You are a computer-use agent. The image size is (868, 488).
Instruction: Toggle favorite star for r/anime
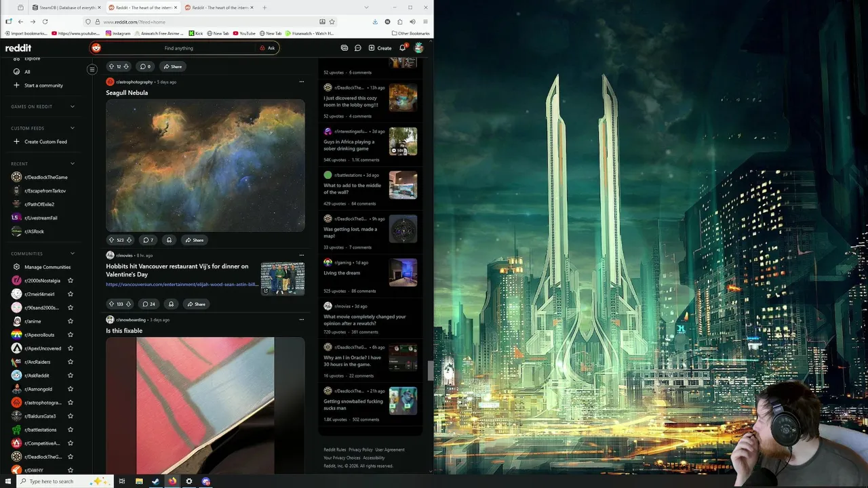click(x=70, y=321)
